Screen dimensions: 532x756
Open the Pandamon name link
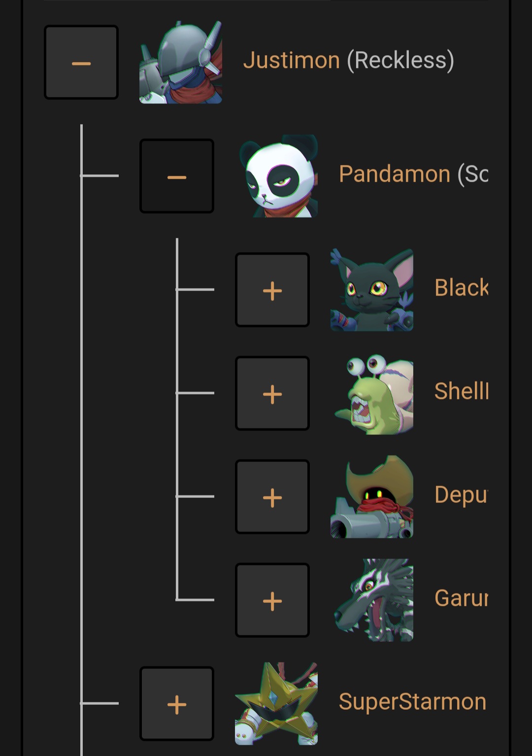coord(413,174)
